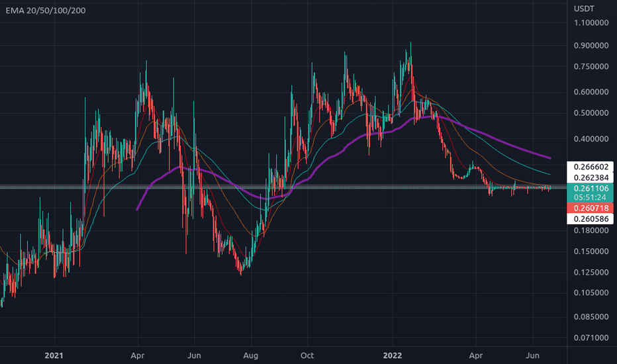
Task: Click the 05:51:24 countdown timer
Action: click(x=591, y=197)
